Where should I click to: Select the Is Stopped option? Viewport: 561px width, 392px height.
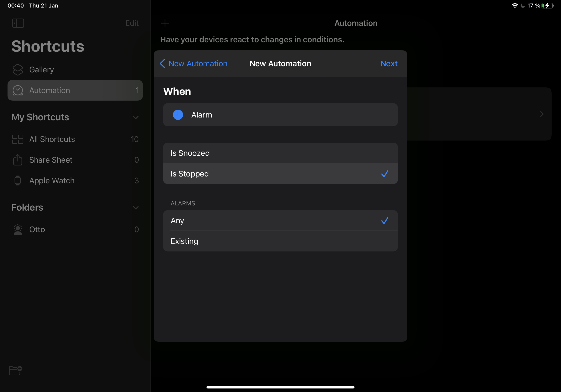pyautogui.click(x=280, y=174)
